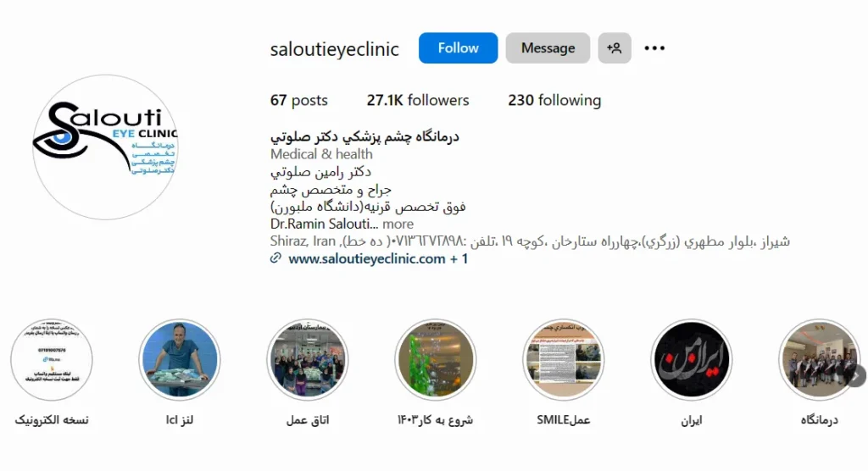Click the next arrow on highlights row
This screenshot has height=471, width=868.
pyautogui.click(x=856, y=376)
